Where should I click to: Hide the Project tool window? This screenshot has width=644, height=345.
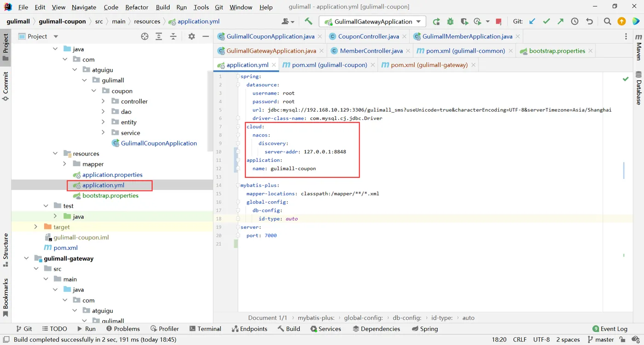pyautogui.click(x=206, y=36)
